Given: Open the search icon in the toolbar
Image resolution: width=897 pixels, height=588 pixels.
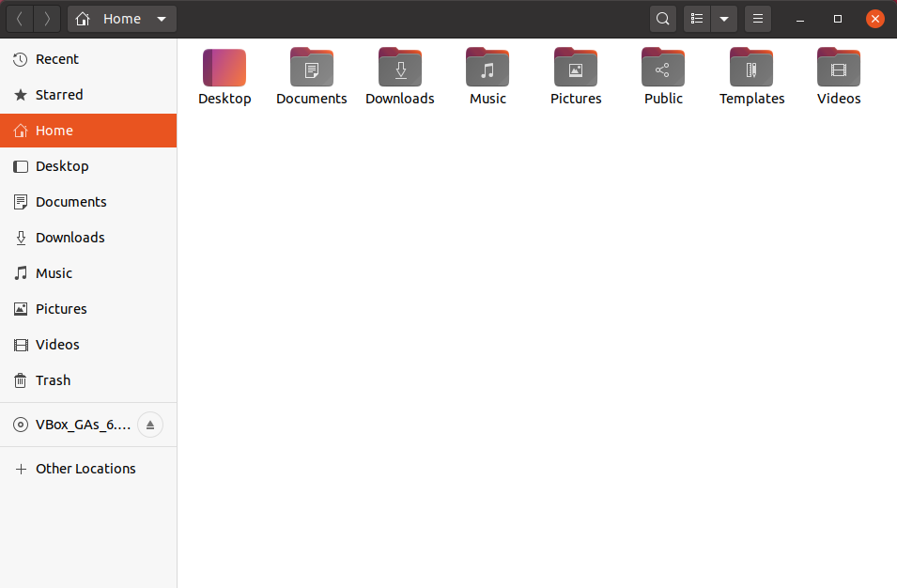Looking at the screenshot, I should coord(662,19).
